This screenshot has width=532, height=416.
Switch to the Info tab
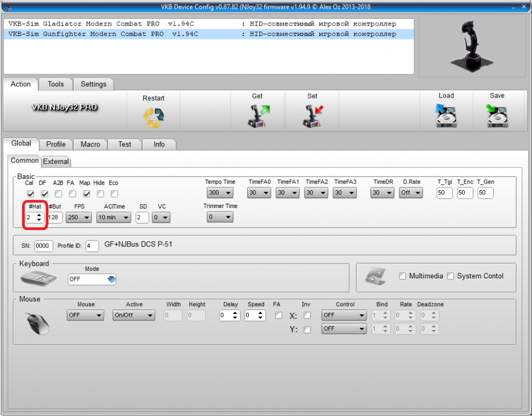tap(159, 144)
